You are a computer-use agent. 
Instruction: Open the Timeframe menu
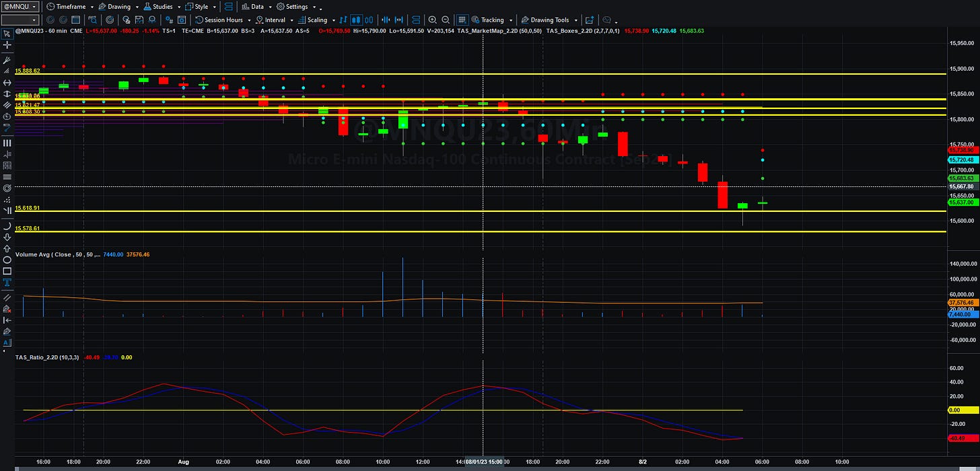(66, 6)
